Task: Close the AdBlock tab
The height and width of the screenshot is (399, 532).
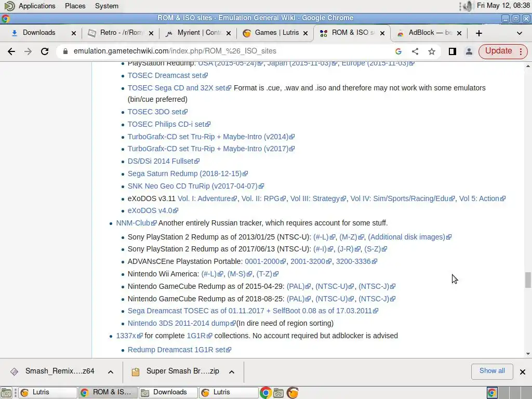Action: 459,33
